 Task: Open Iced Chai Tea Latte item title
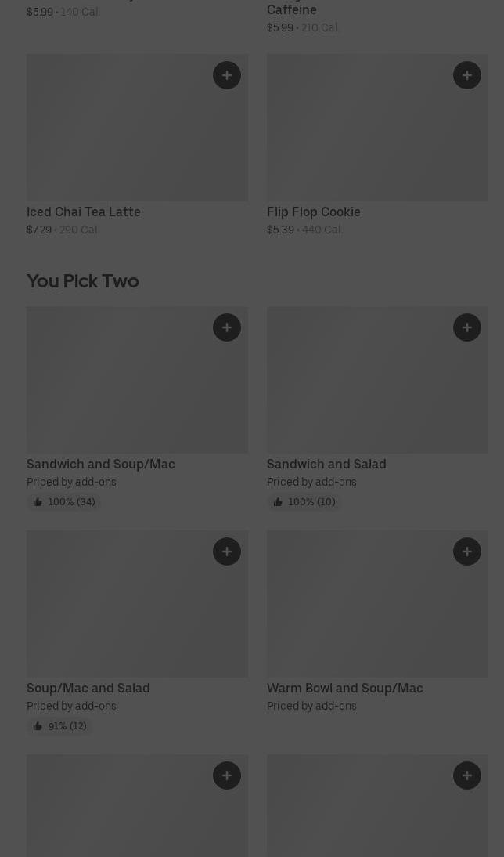click(x=84, y=212)
